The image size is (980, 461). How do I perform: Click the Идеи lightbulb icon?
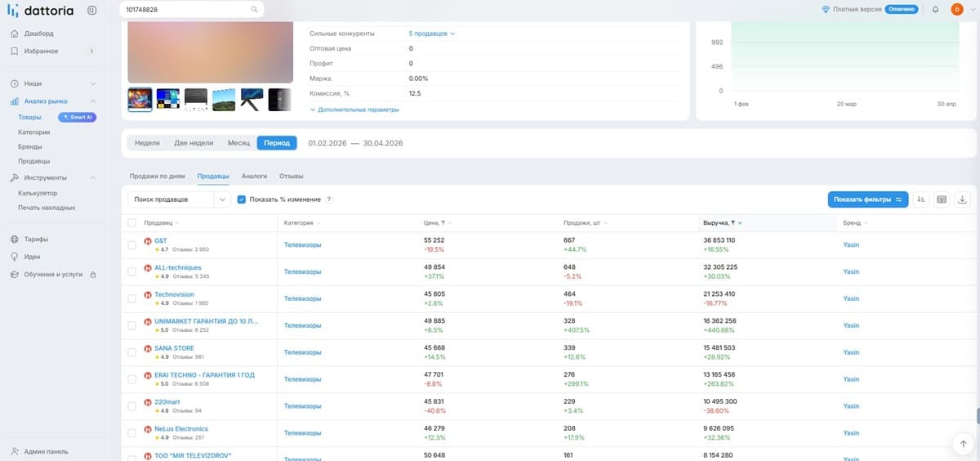(x=15, y=257)
